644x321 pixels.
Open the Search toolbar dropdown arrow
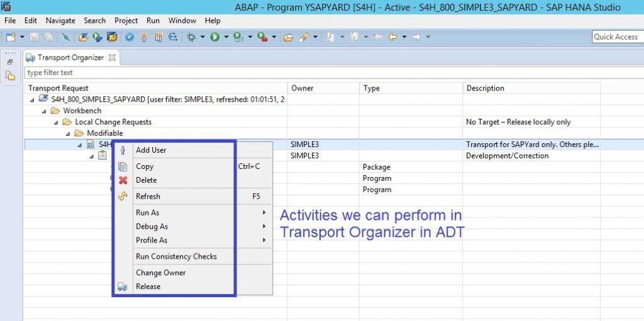click(x=316, y=37)
